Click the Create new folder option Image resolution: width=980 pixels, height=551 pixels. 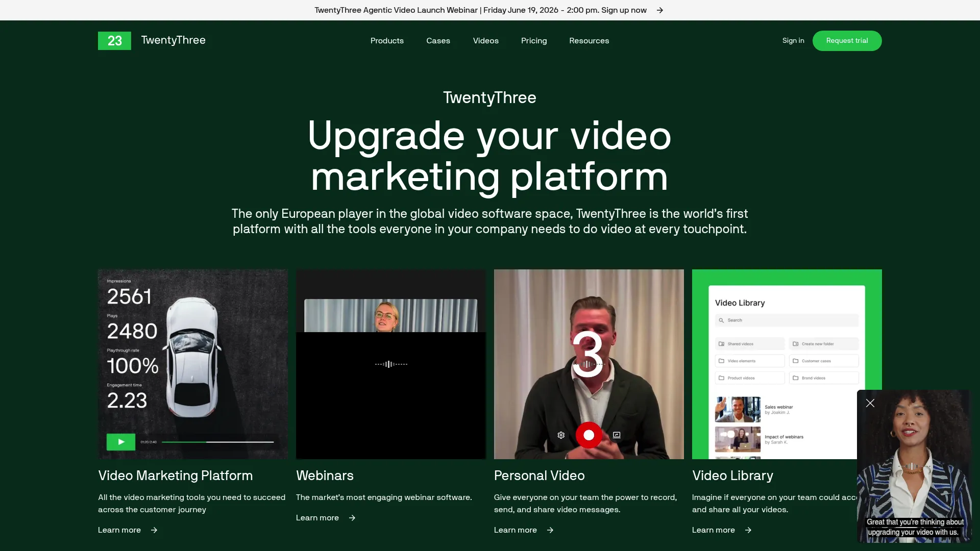click(x=824, y=344)
